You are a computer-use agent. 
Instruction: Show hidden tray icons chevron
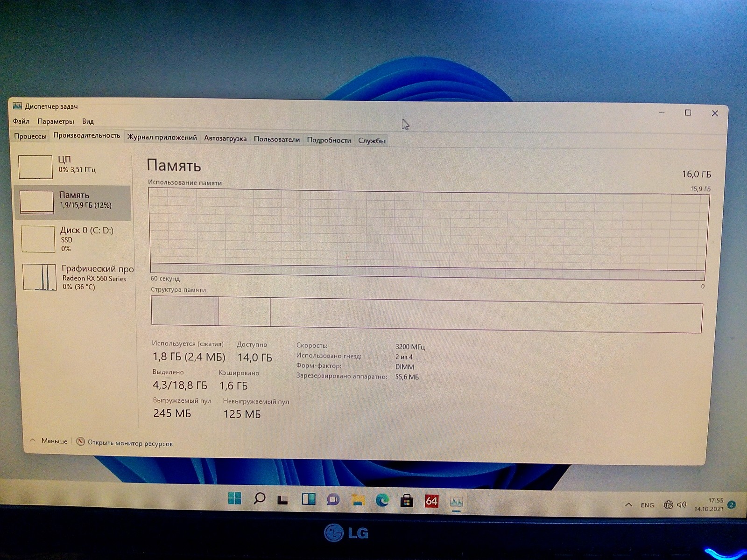(628, 504)
